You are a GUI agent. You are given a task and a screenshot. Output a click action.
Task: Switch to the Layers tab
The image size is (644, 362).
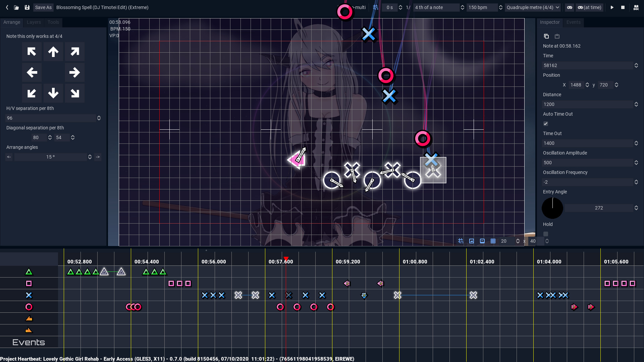coord(34,22)
